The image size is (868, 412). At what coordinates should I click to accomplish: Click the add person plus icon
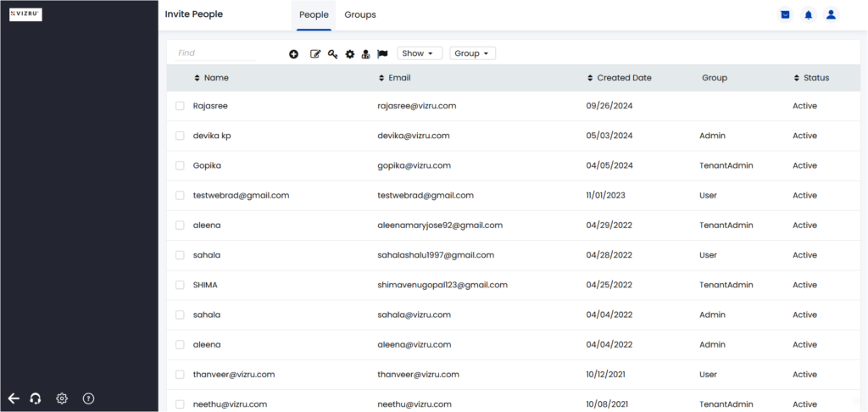(294, 53)
